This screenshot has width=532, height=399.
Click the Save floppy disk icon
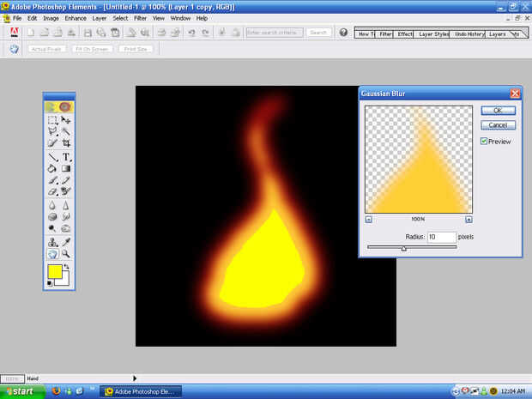(x=88, y=33)
